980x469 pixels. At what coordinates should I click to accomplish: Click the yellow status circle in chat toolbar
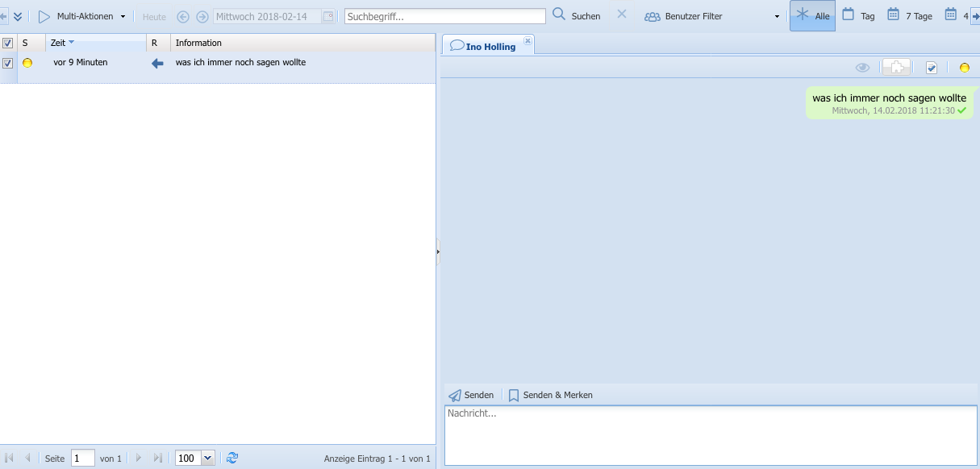(964, 68)
